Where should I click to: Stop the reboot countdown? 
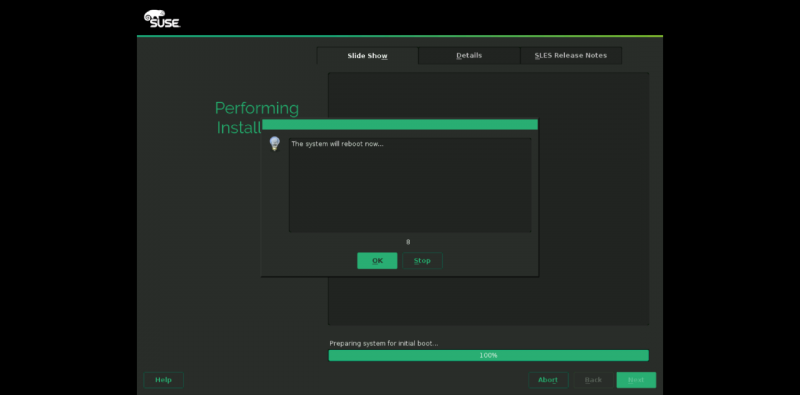click(422, 261)
